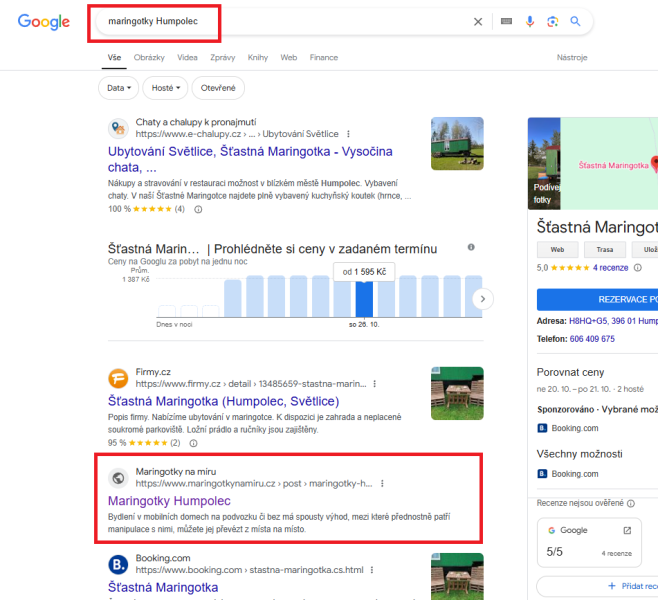Click the Booking.com B favicon in results
The image size is (658, 600).
click(118, 564)
